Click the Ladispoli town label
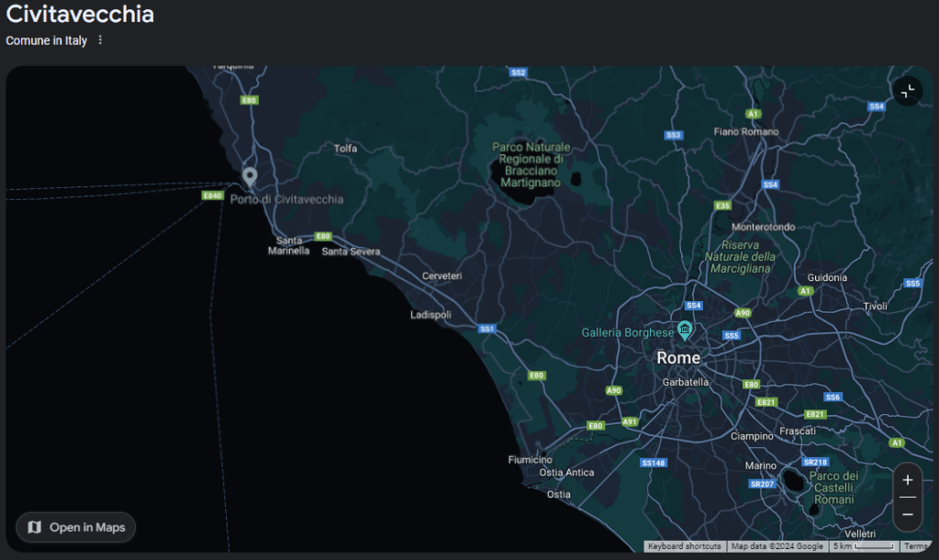The width and height of the screenshot is (939, 560). coord(430,315)
